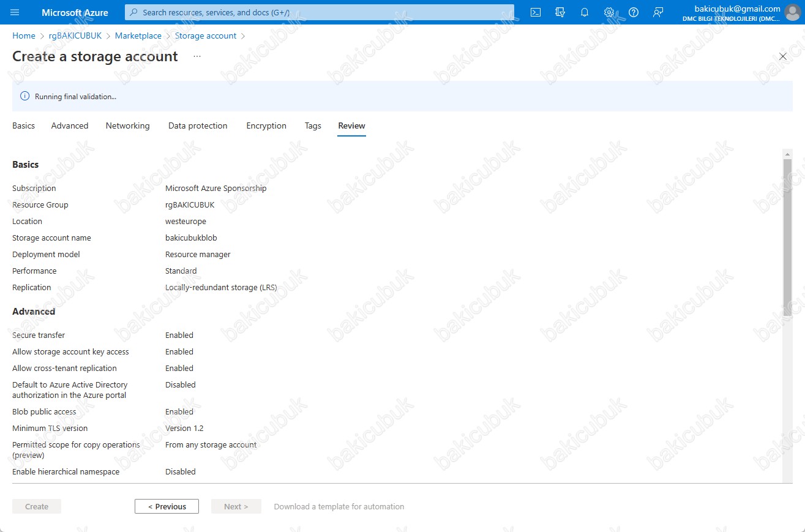
Task: Click the 'Running final validation...' message
Action: (x=75, y=97)
